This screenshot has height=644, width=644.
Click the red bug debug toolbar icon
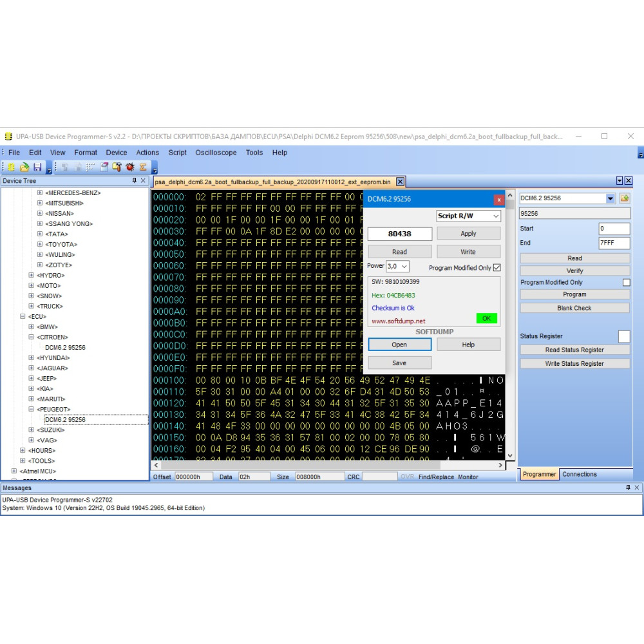pyautogui.click(x=130, y=167)
